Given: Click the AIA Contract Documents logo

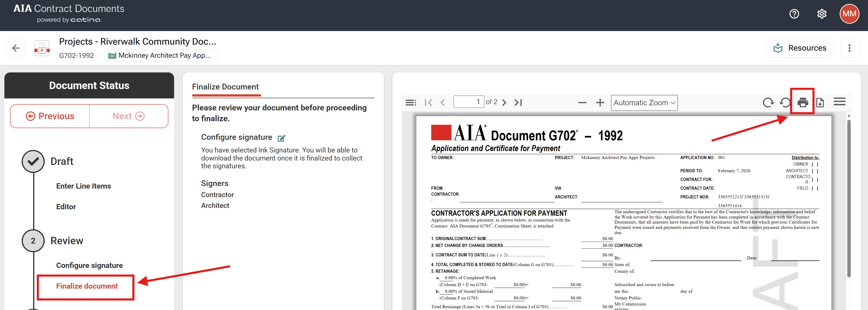Looking at the screenshot, I should [x=69, y=14].
